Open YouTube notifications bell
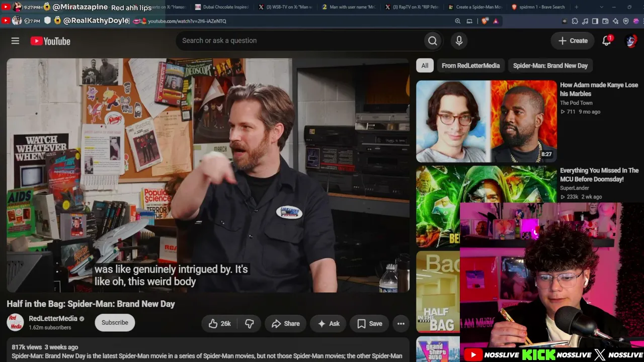 (607, 41)
